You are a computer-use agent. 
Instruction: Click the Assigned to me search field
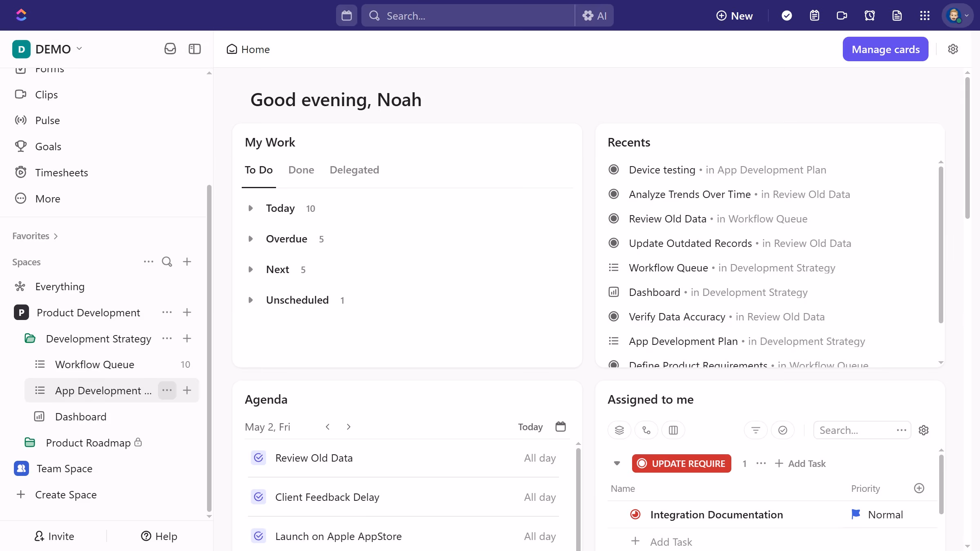[862, 430]
